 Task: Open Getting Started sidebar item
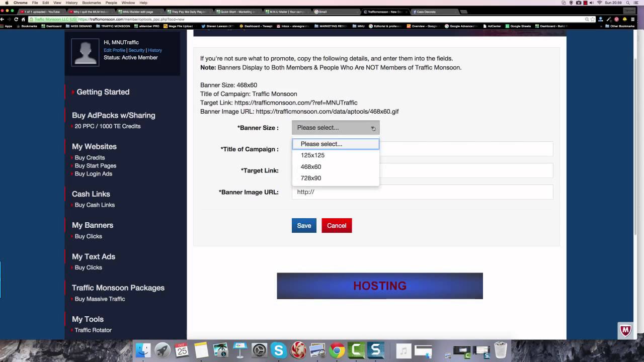point(103,92)
